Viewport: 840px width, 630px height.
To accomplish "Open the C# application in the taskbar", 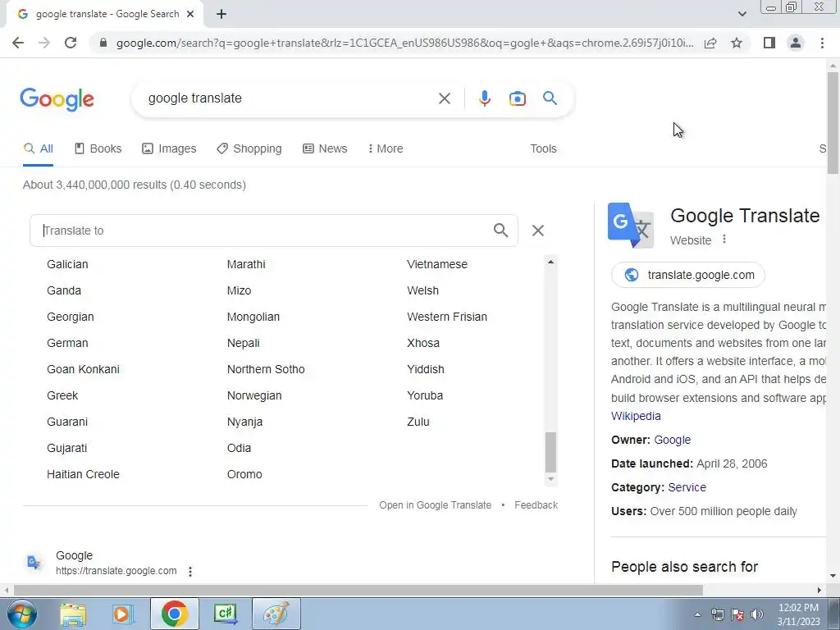I will [x=225, y=614].
